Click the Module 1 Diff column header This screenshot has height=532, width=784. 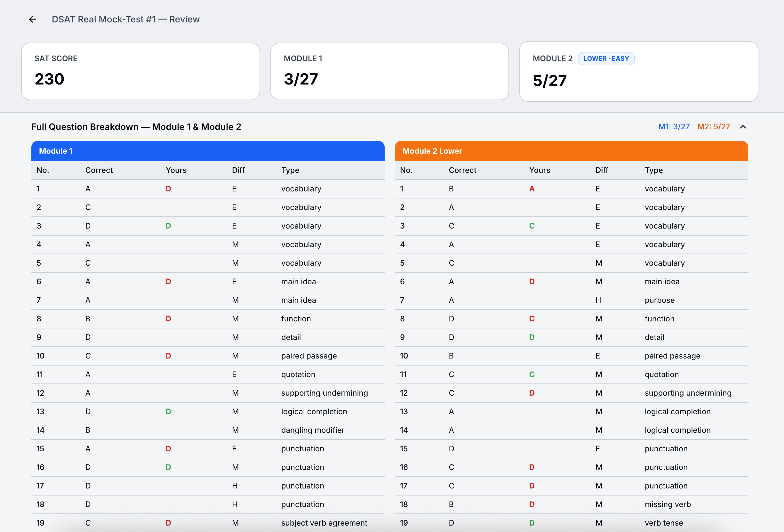(x=238, y=170)
